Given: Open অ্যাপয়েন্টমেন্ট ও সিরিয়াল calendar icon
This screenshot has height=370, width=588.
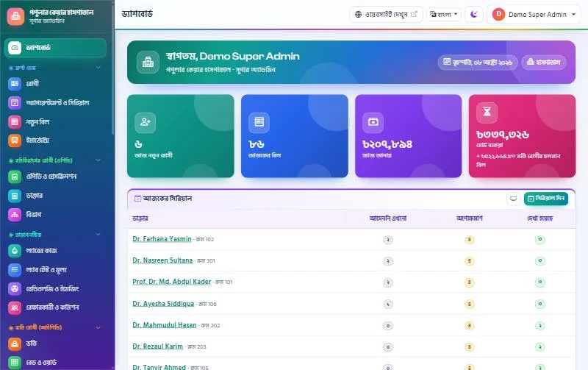Looking at the screenshot, I should pyautogui.click(x=15, y=102).
